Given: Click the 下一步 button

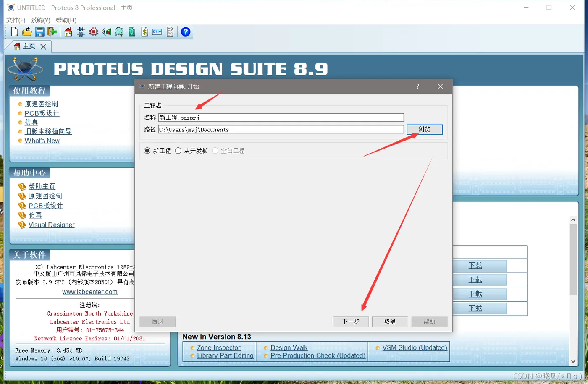Looking at the screenshot, I should [x=351, y=321].
